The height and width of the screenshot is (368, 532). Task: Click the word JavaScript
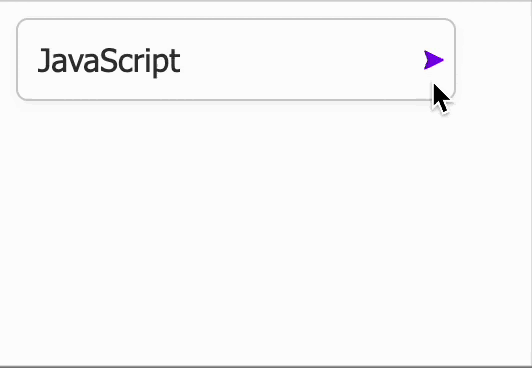click(109, 61)
